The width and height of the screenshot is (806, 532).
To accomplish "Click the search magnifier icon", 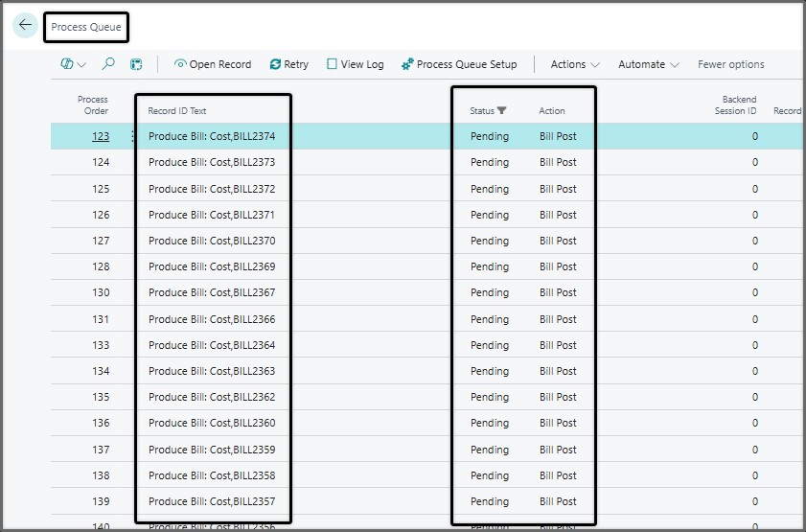I will 108,63.
